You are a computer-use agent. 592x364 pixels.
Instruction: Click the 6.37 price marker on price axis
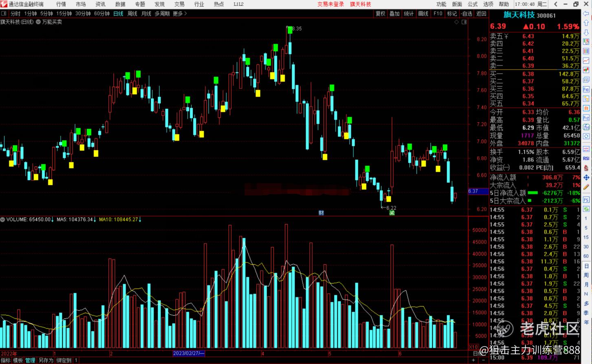(x=478, y=191)
